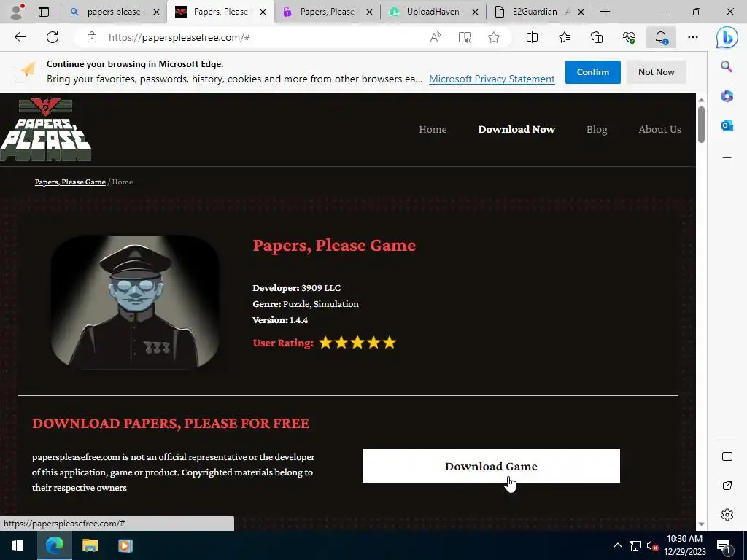Reload the current page
Screen dimensions: 747x560
pyautogui.click(x=53, y=37)
